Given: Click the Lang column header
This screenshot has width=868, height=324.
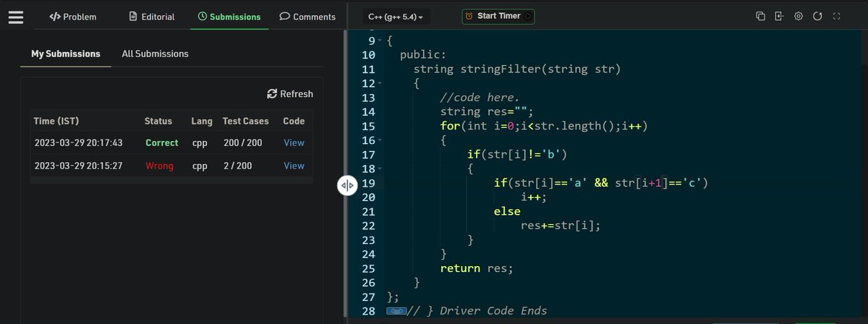Looking at the screenshot, I should point(202,121).
